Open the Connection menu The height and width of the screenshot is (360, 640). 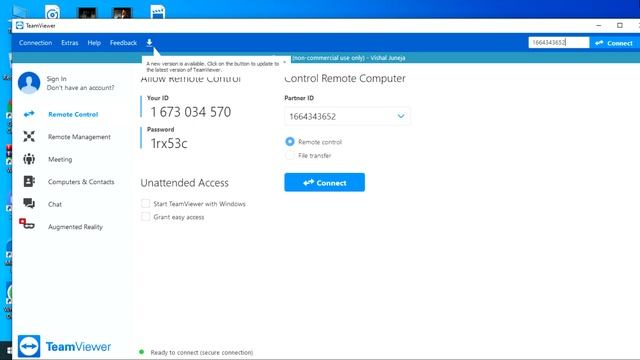click(x=36, y=43)
